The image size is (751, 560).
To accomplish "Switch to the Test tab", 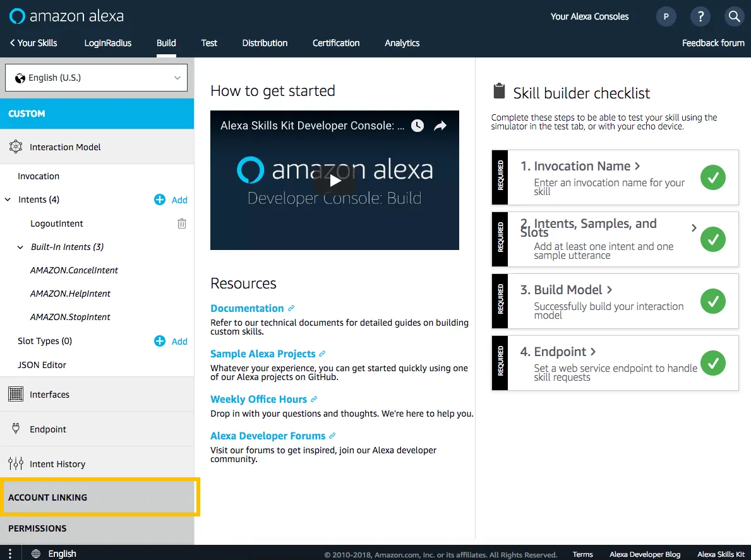I will [209, 43].
